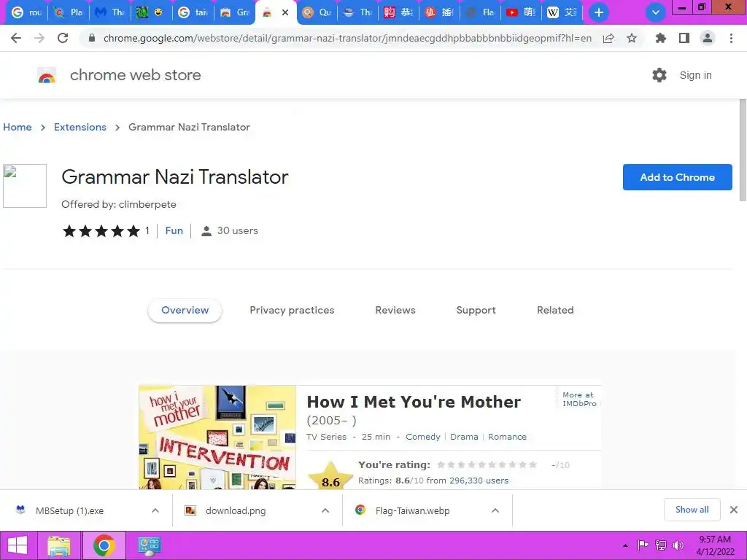Screen dimensions: 747x560
Task: Click the Chrome Web Store rainbow logo
Action: pos(47,75)
